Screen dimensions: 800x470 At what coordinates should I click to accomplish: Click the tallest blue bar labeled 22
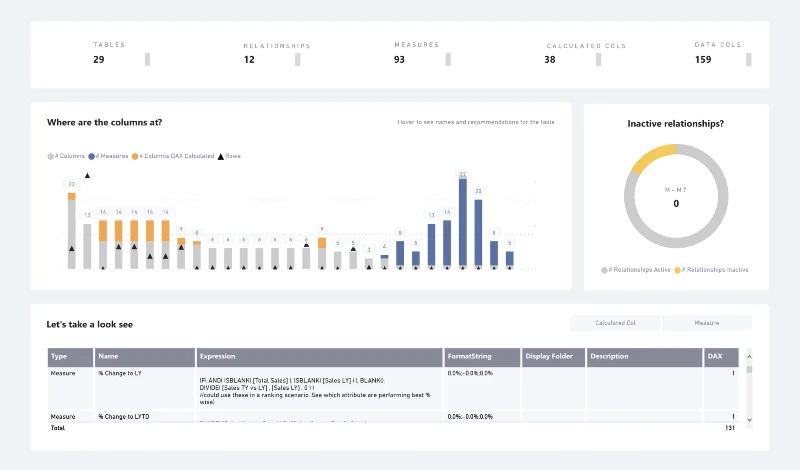pyautogui.click(x=463, y=222)
